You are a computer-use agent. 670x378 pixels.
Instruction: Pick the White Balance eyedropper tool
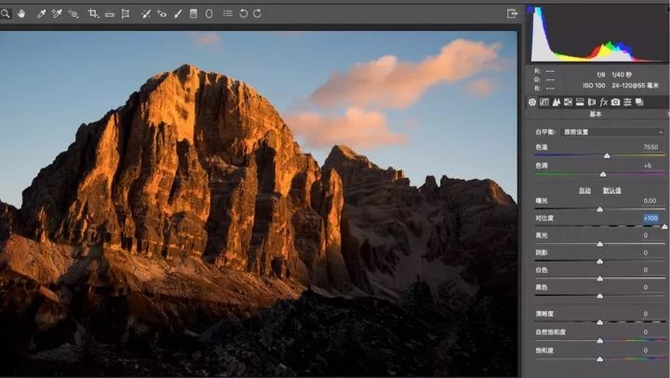tap(41, 14)
